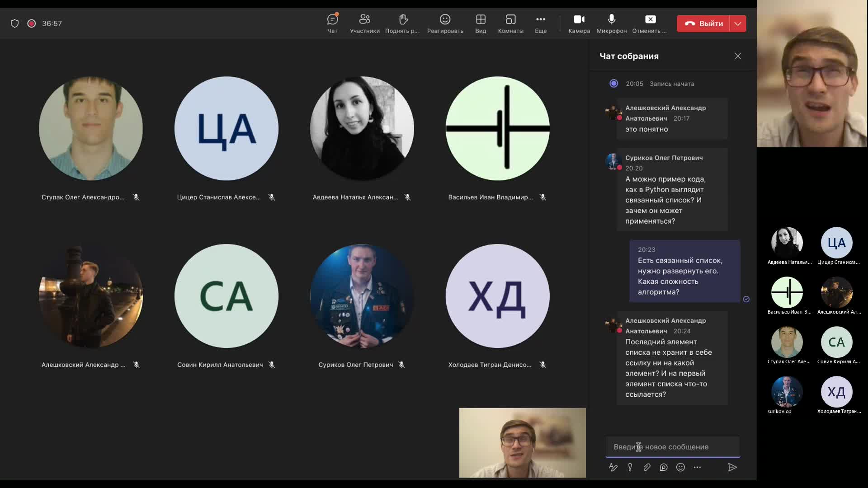Leave the meeting with Выйти button
Image resolution: width=868 pixels, height=488 pixels.
(703, 23)
